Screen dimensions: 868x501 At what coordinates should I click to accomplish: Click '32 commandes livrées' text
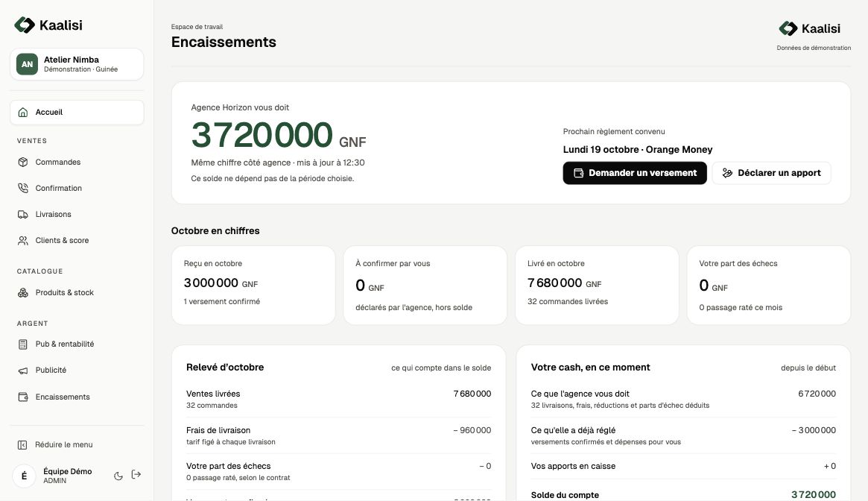[568, 301]
